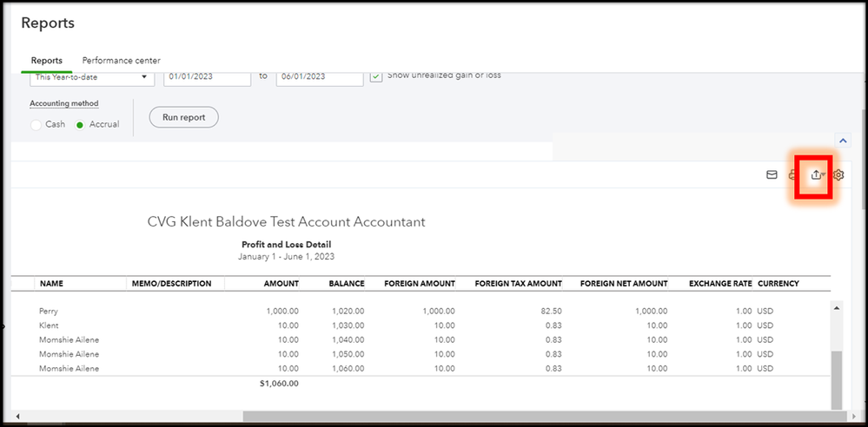
Task: Select the Cash accounting method
Action: click(36, 125)
